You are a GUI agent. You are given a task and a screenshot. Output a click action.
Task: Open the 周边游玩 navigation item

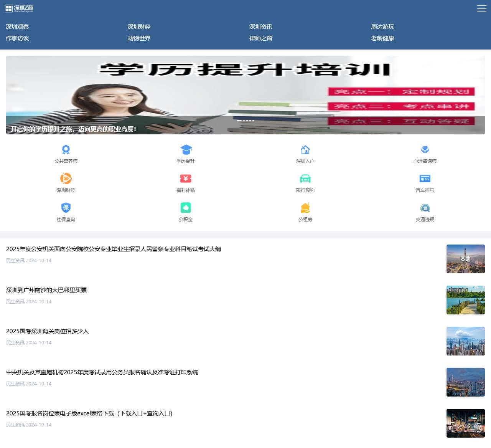(x=382, y=27)
